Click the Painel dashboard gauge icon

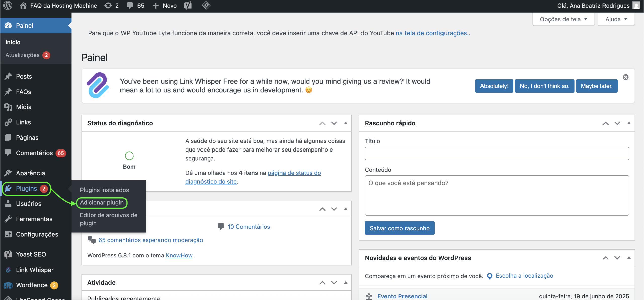8,25
